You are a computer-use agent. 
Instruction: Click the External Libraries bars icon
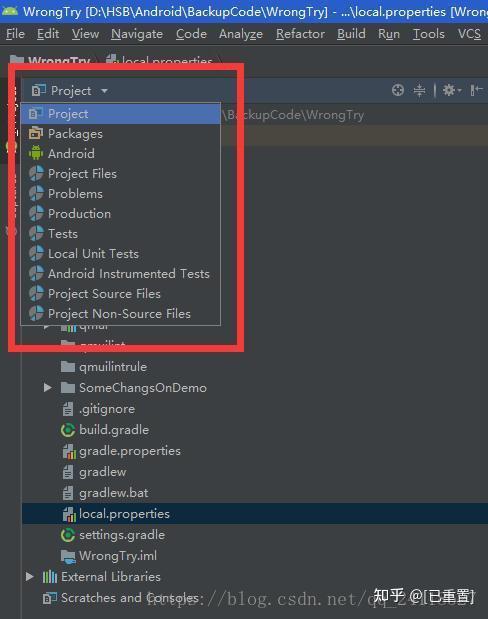50,577
